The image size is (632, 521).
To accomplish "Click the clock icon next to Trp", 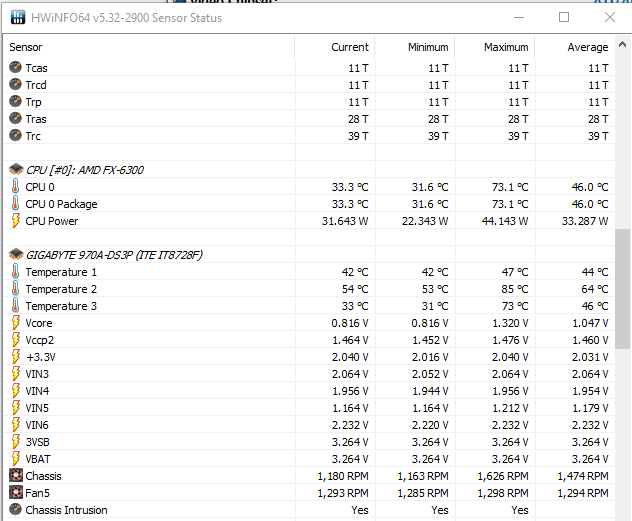I will (x=15, y=101).
